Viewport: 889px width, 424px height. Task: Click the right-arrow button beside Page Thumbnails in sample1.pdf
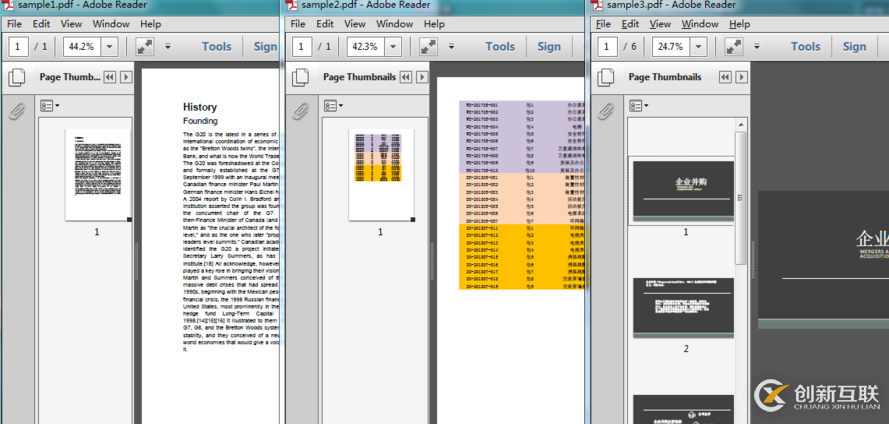(x=127, y=77)
